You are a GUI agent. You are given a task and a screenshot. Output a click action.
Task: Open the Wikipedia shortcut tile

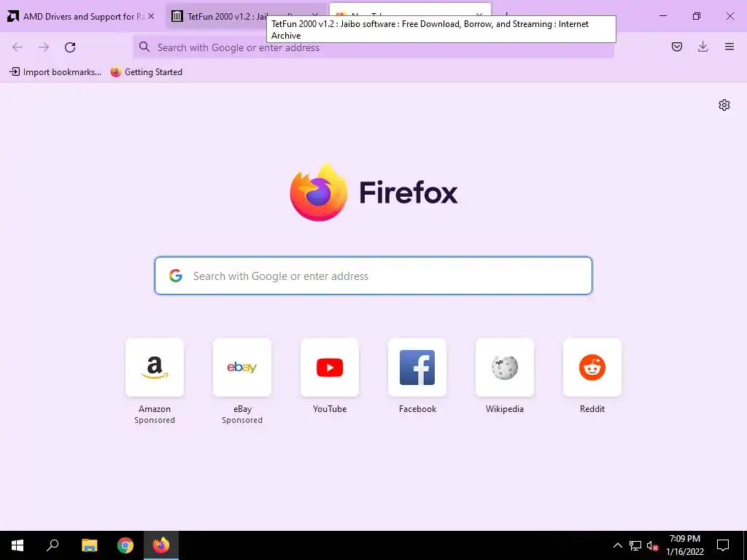tap(505, 367)
